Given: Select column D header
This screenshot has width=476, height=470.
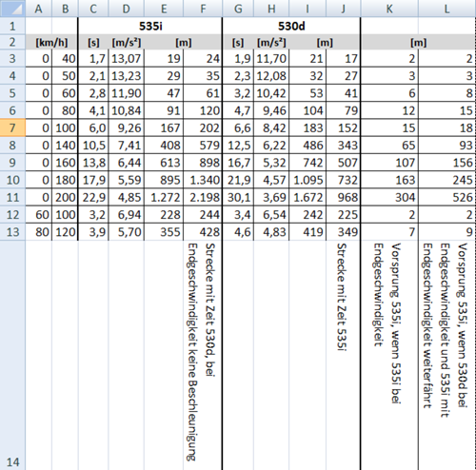Looking at the screenshot, I should [x=126, y=9].
